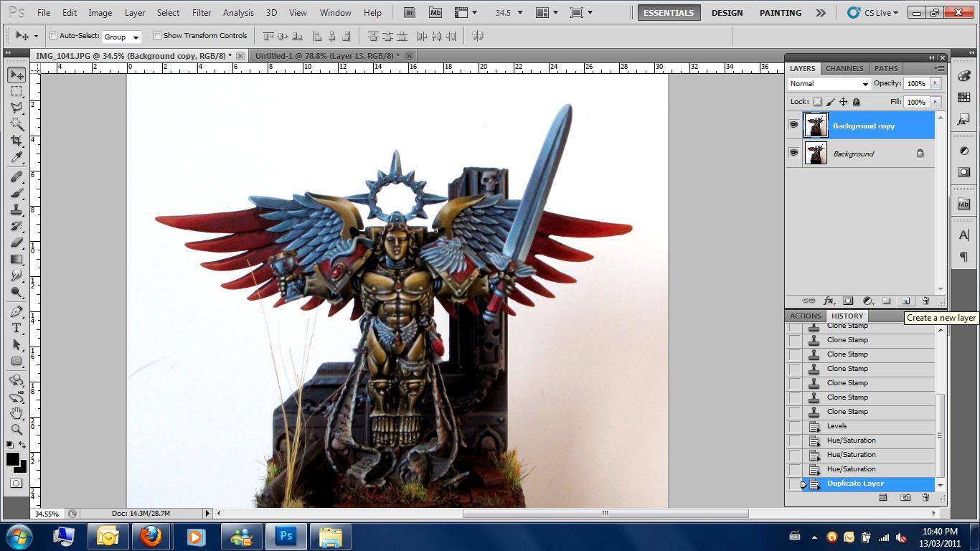Select the Pen tool
This screenshot has height=551, width=980.
coord(17,311)
